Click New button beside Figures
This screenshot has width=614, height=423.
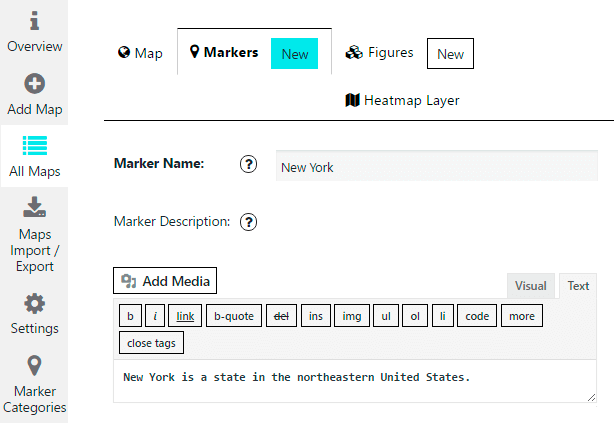click(x=450, y=54)
